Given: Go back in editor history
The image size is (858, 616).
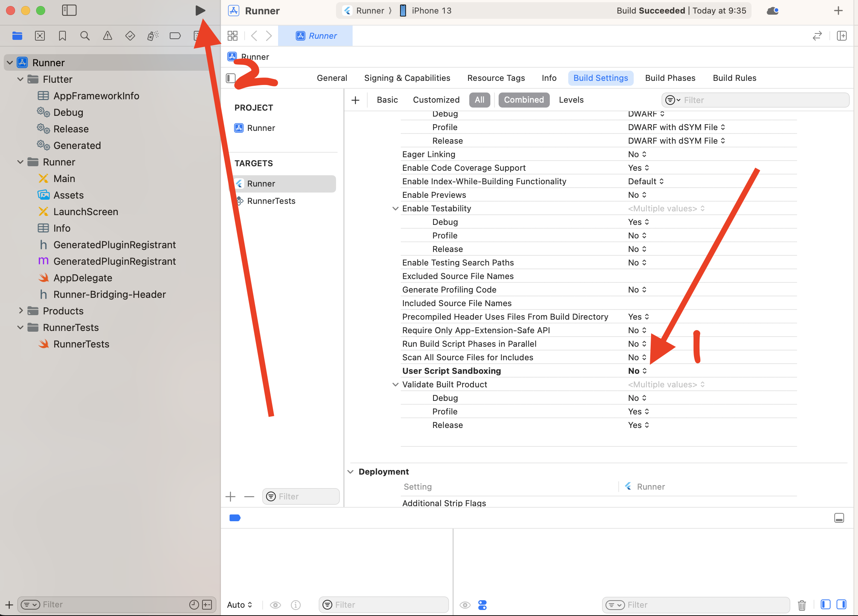Looking at the screenshot, I should 254,36.
